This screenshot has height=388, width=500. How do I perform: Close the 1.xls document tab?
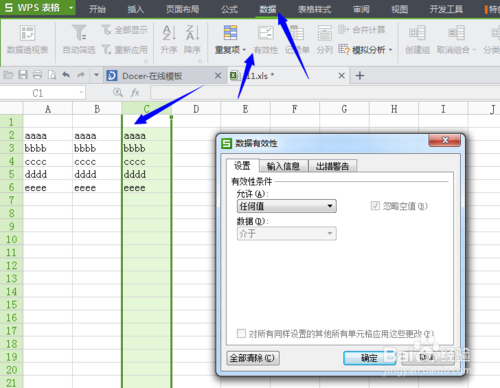[x=341, y=76]
